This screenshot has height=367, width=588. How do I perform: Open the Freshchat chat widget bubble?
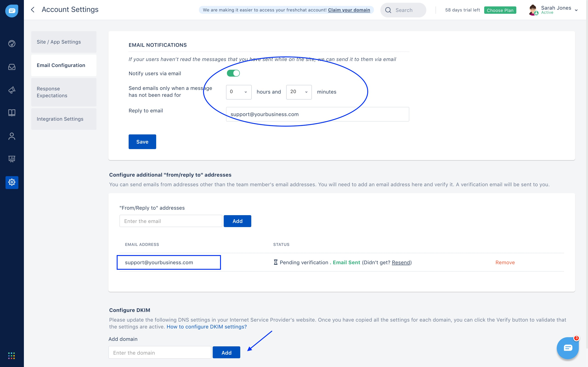coord(567,348)
